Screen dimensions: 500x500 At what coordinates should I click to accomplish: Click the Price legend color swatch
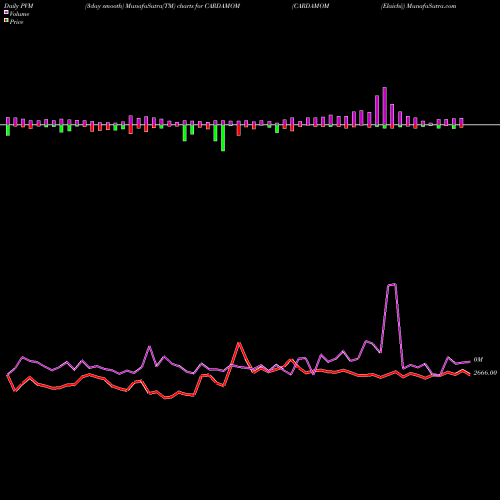click(6, 21)
